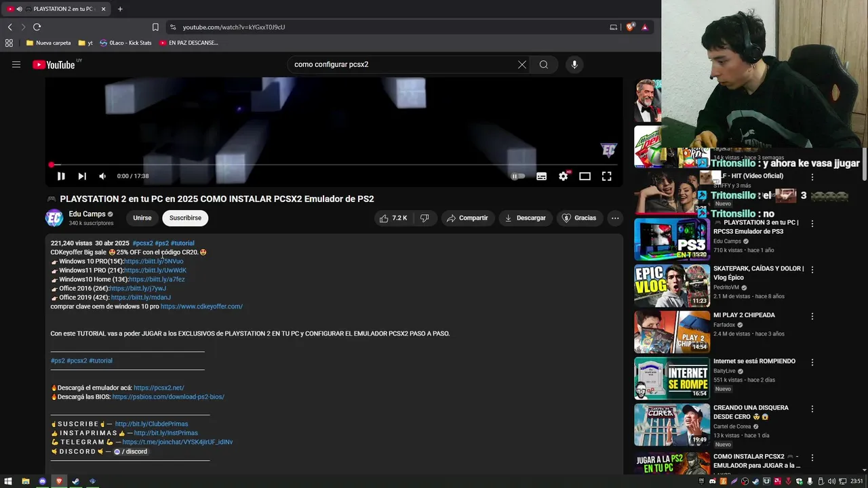
Task: Open the Discord link in the description
Action: 130,451
